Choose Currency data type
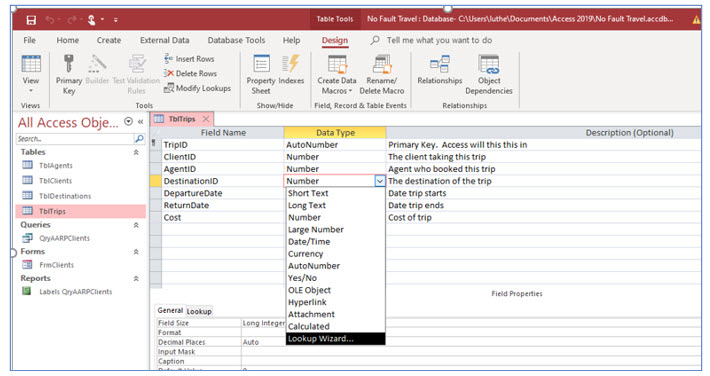The height and width of the screenshot is (376, 710). pos(336,254)
